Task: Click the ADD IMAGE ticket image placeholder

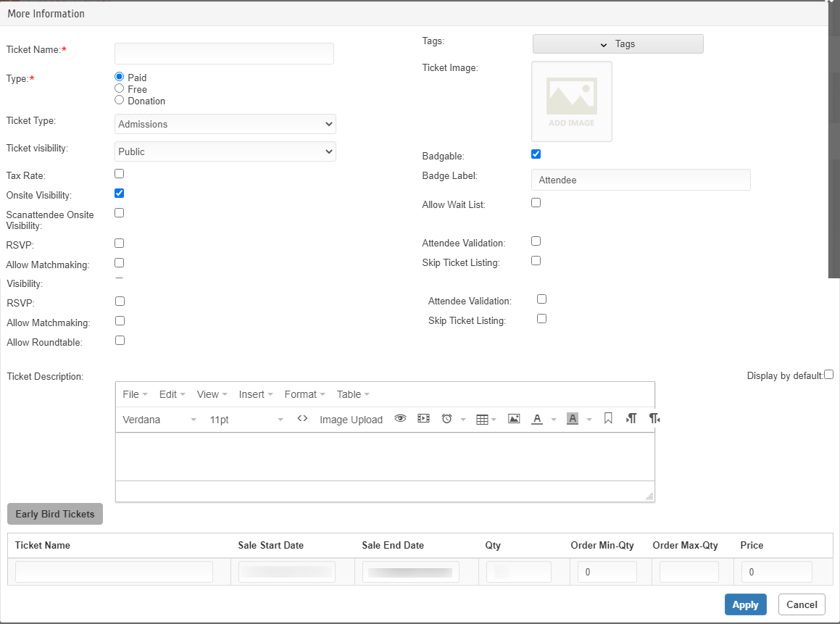Action: pos(572,101)
